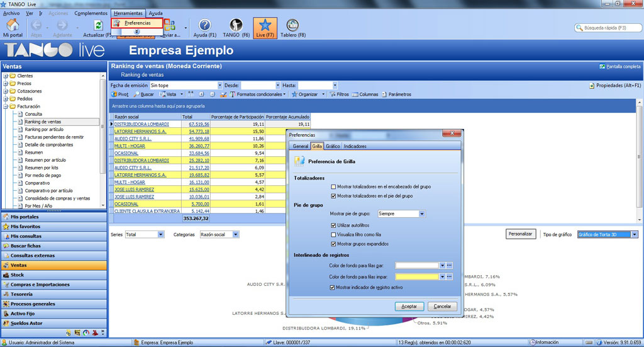
Task: Open Parámetros in grid toolbar
Action: 396,94
